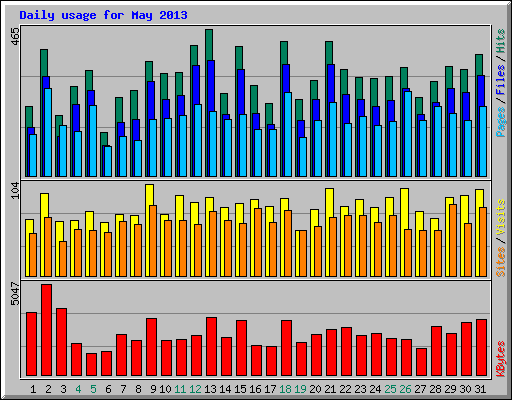Viewport: 512px width, 400px height.
Task: Click green weekend day 11 label
Action: [180, 389]
